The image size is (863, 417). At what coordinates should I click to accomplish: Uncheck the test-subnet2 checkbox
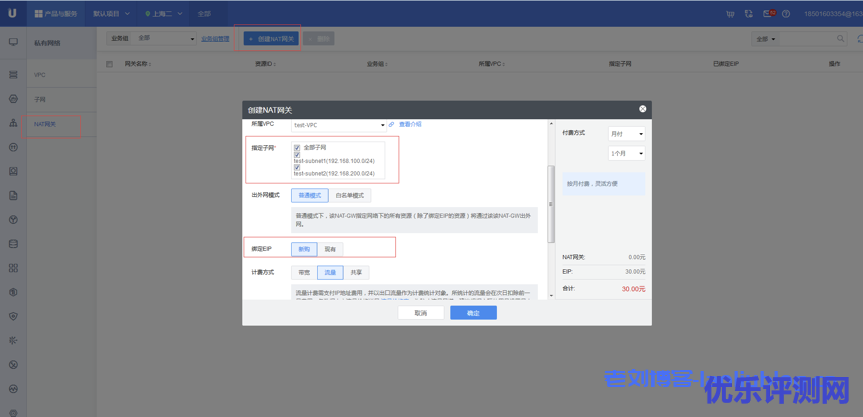tap(297, 167)
